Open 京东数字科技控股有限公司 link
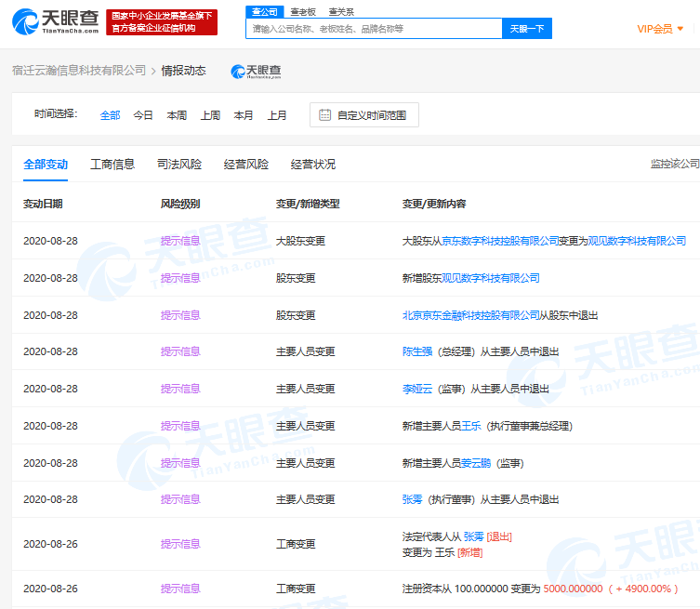The width and height of the screenshot is (700, 609). 500,241
